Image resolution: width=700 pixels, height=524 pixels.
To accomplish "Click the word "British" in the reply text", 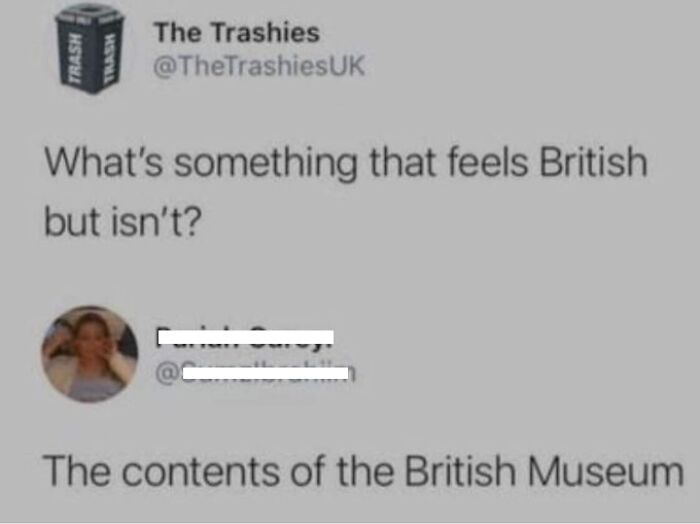I will pyautogui.click(x=460, y=470).
